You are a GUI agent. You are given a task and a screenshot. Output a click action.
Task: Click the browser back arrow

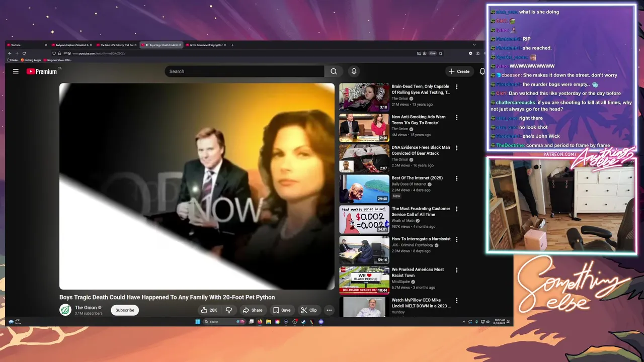pyautogui.click(x=10, y=53)
